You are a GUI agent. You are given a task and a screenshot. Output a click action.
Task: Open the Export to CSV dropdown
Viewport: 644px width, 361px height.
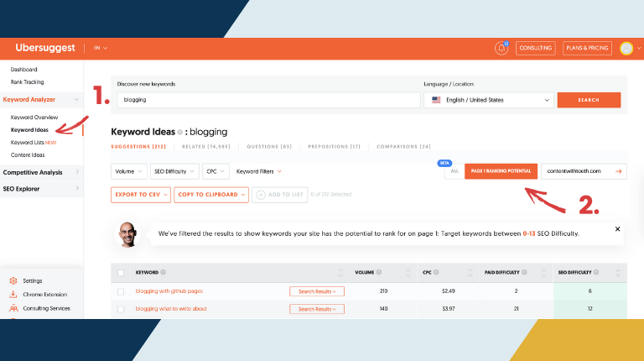click(141, 195)
